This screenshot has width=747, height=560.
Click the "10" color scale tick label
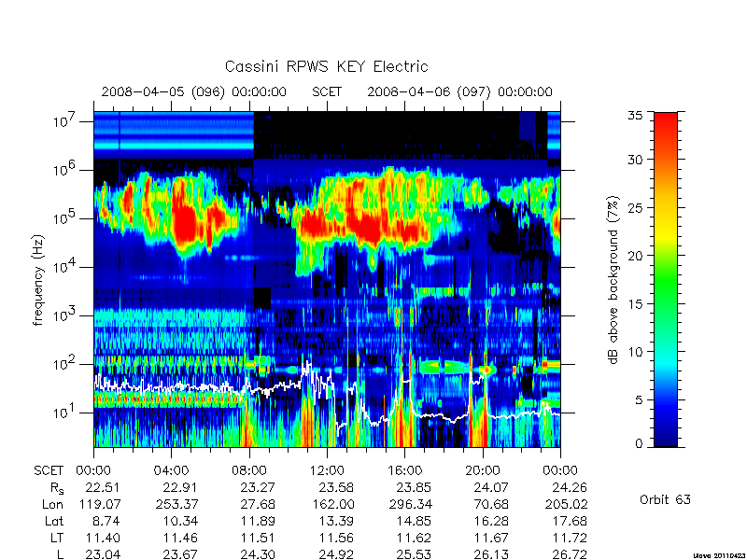[635, 352]
